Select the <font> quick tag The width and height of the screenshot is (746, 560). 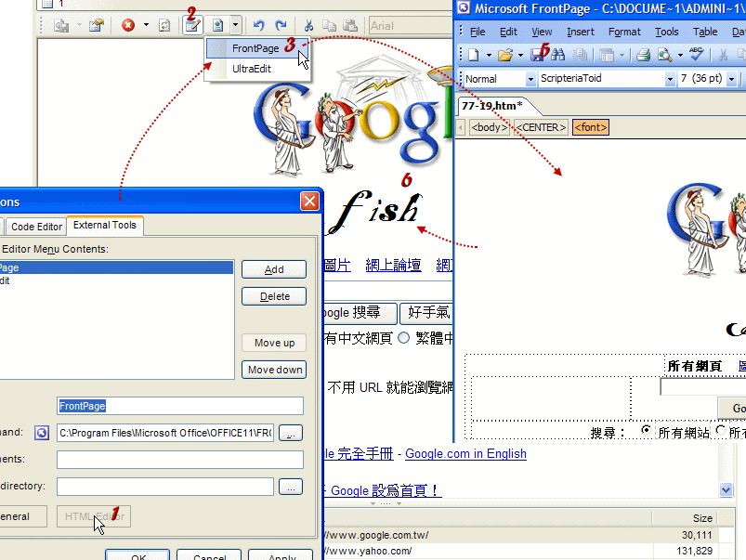591,127
